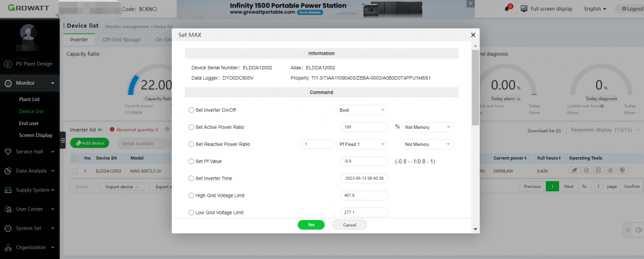Expand Data Analysis submenu
The height and width of the screenshot is (259, 644).
[53, 171]
